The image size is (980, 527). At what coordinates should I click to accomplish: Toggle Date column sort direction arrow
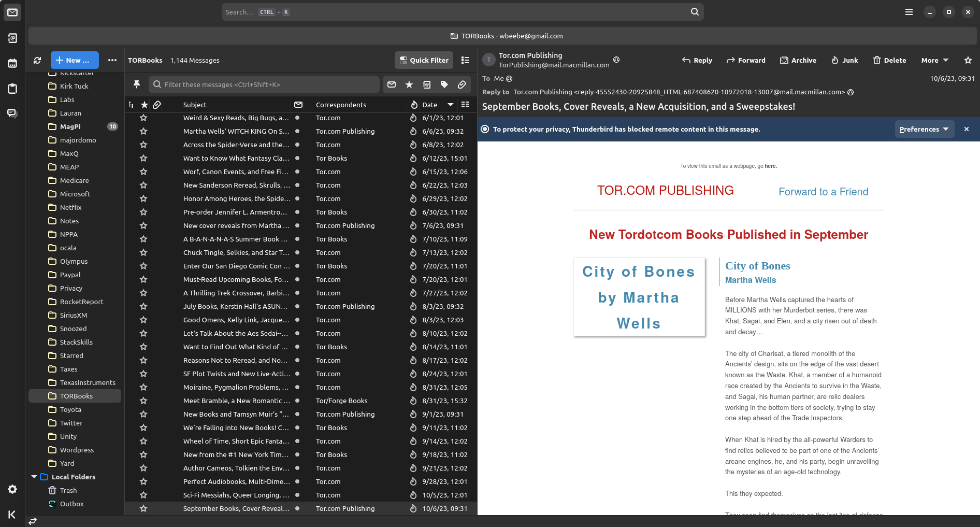tap(451, 105)
